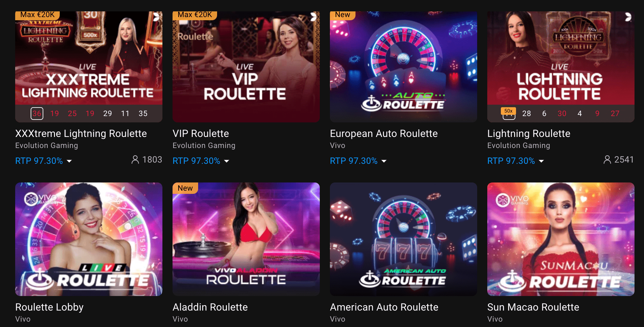Launch the Aladdin Roulette game thumbnail
644x327 pixels.
[246, 239]
